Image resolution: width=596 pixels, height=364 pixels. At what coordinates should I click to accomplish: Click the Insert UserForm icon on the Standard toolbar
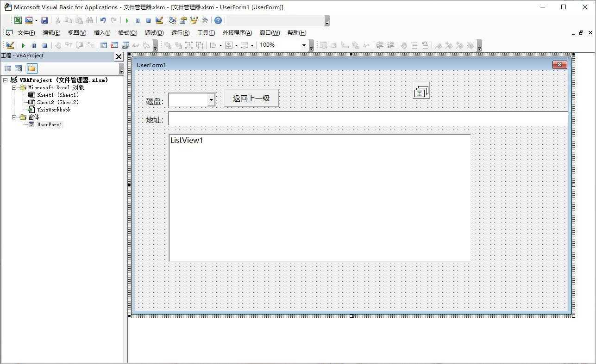point(29,20)
